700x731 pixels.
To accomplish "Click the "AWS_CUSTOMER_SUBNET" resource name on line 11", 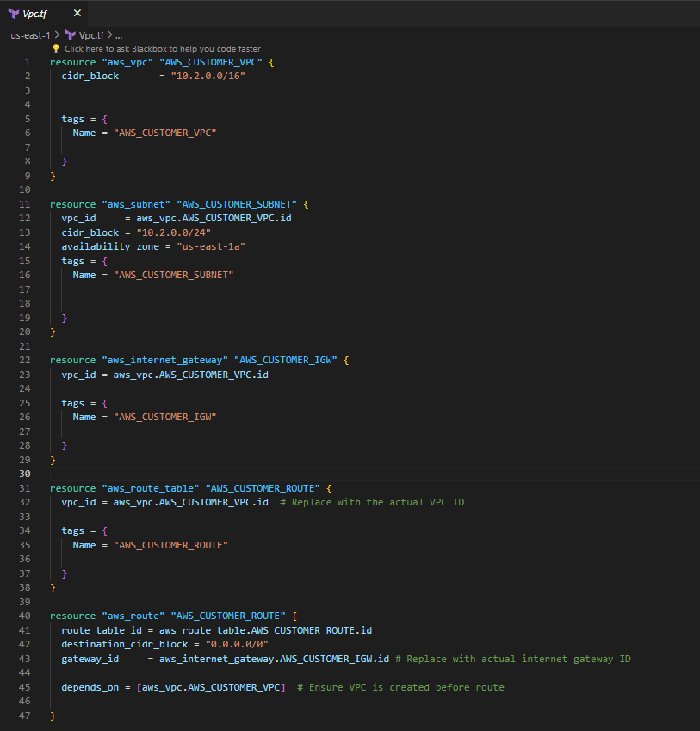I will pyautogui.click(x=237, y=204).
